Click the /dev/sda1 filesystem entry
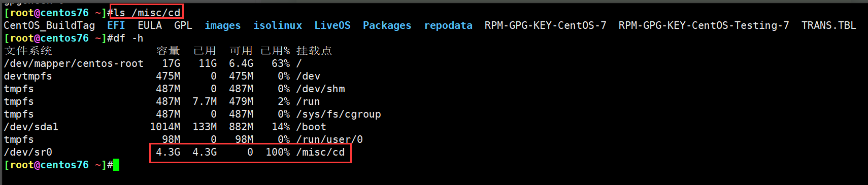 point(31,127)
